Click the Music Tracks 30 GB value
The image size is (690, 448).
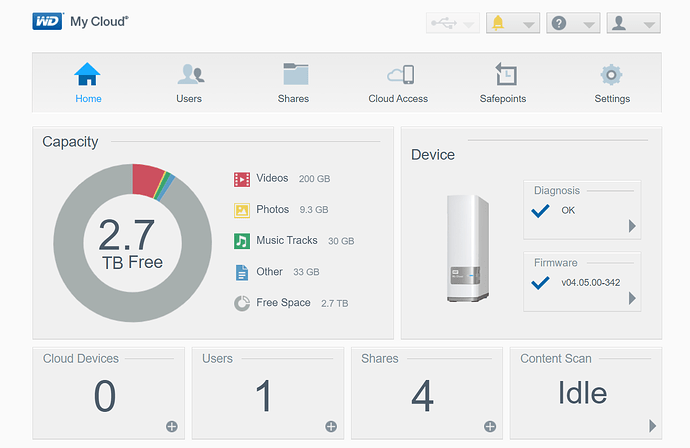(341, 241)
